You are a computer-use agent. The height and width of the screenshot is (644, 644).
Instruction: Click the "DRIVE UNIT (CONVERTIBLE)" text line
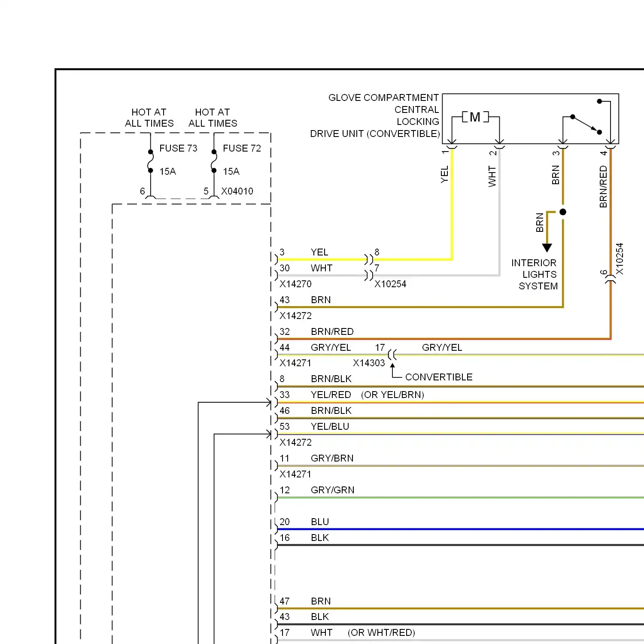pyautogui.click(x=375, y=134)
